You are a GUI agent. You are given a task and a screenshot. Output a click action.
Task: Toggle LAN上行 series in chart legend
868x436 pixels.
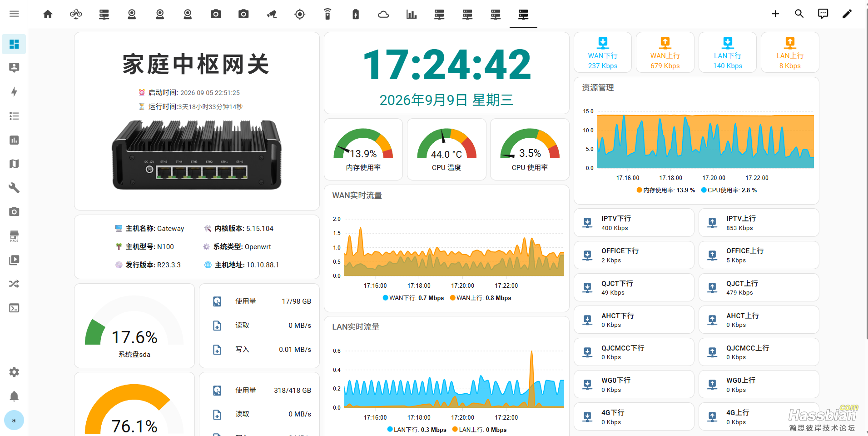tap(480, 430)
